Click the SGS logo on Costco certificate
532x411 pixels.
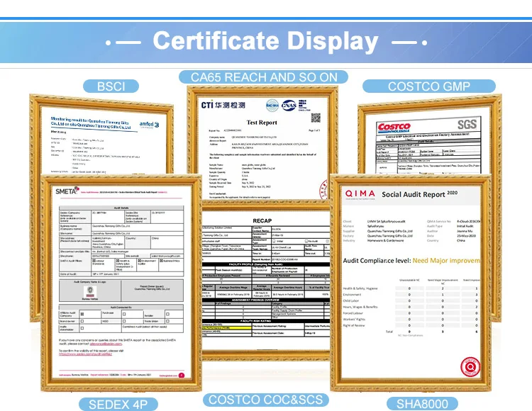click(467, 124)
